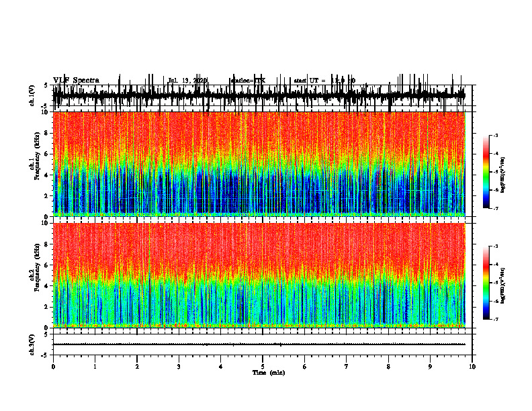Click the ch.2 color scale log(PSD) label
Viewport: 532px width, 411px height.
[x=503, y=286]
